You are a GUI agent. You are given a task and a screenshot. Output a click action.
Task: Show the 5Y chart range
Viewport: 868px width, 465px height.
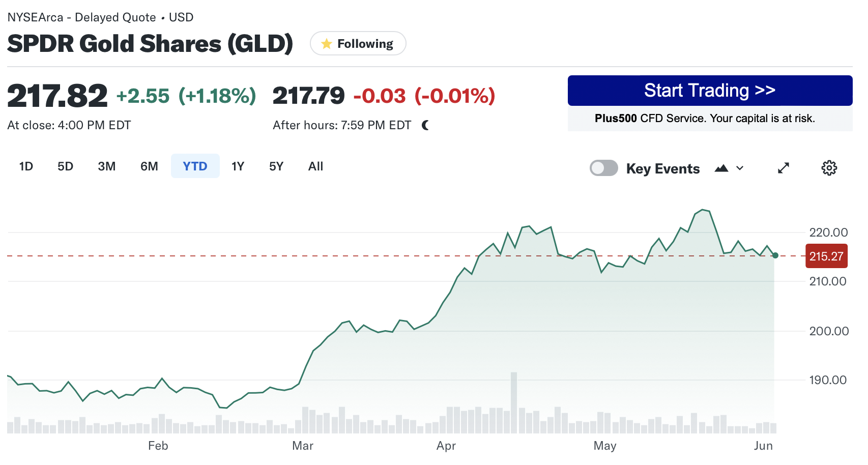(x=276, y=166)
